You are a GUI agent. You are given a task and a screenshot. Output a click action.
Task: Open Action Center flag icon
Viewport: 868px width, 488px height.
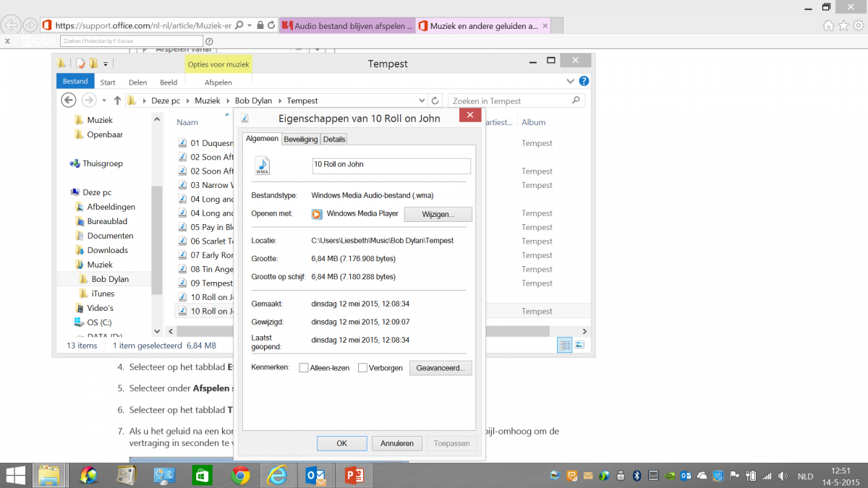click(734, 476)
